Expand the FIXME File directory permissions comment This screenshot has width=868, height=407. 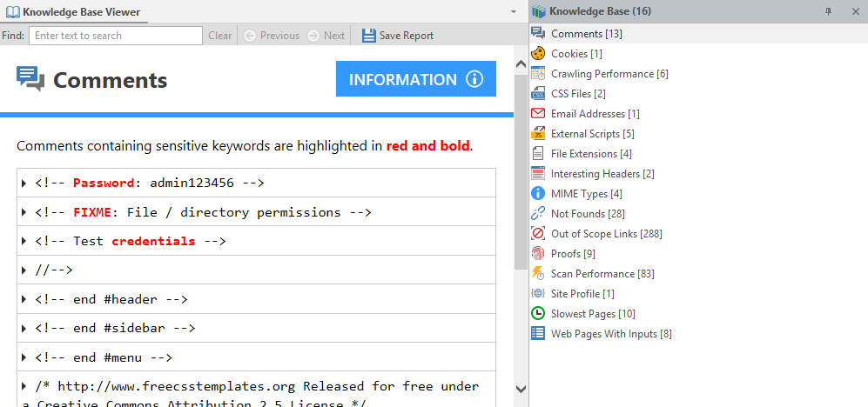coord(24,212)
